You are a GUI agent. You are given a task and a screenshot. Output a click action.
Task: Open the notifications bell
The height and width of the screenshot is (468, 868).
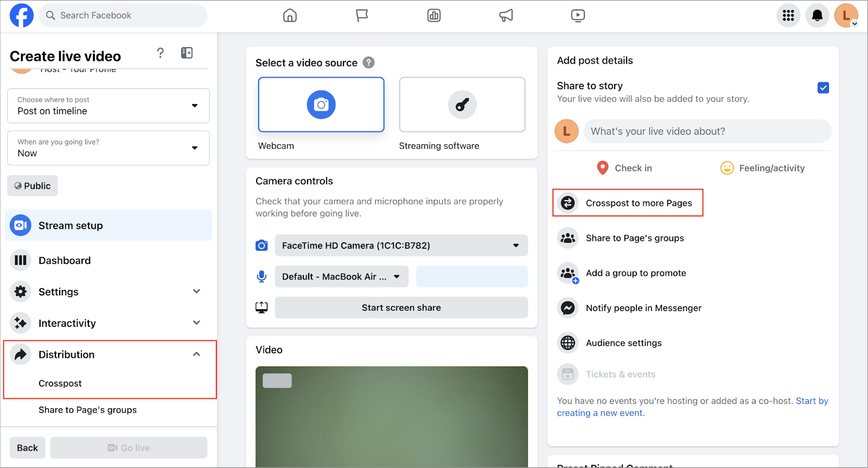pyautogui.click(x=817, y=16)
